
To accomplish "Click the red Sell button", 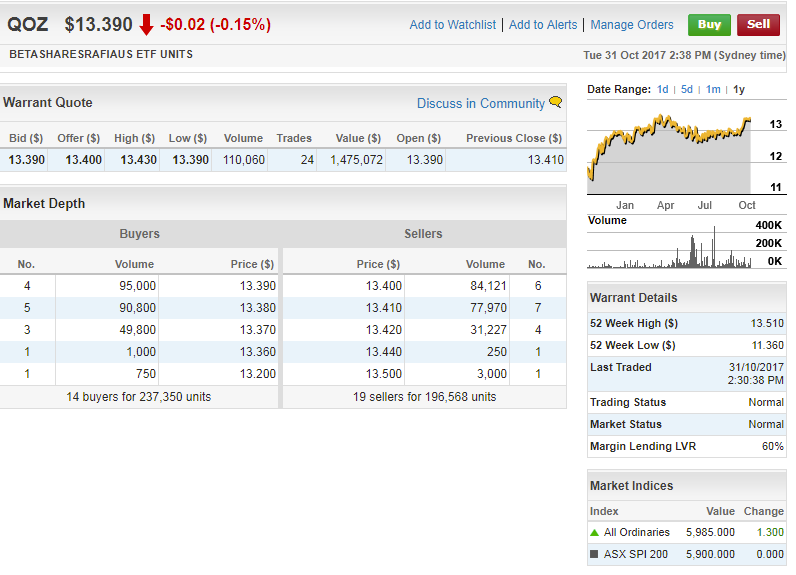I will click(x=758, y=25).
